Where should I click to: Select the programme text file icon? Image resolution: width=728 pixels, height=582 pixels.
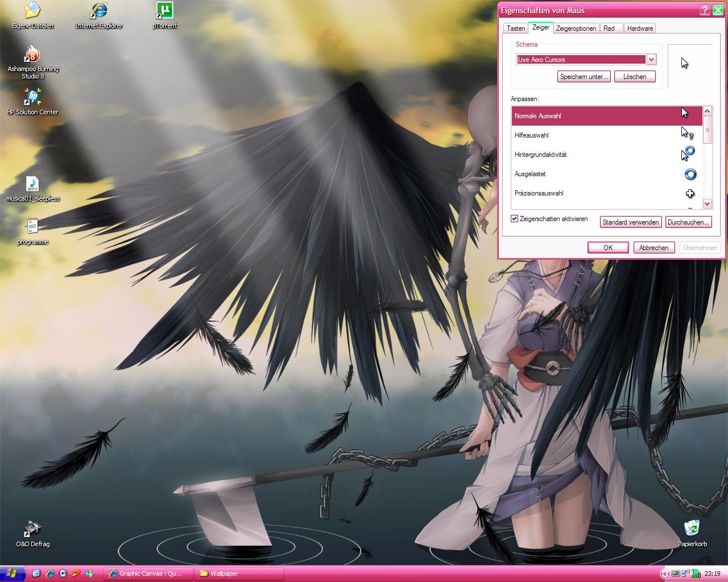(x=32, y=232)
